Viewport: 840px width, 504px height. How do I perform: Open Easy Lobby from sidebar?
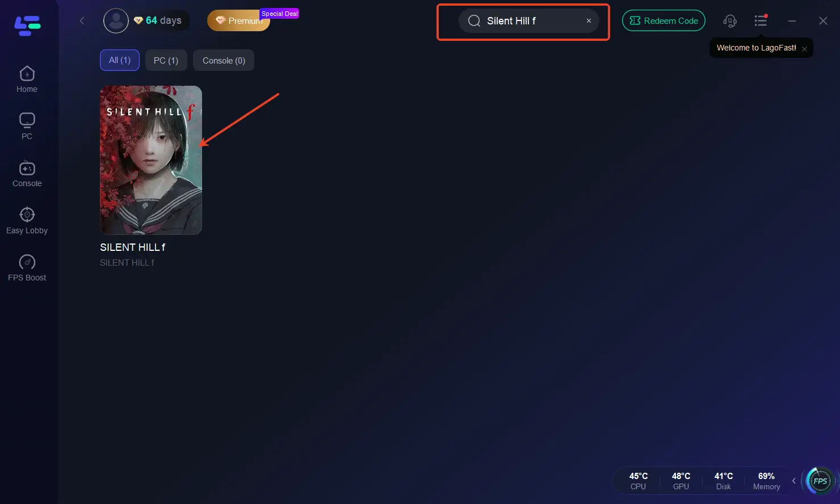point(27,221)
